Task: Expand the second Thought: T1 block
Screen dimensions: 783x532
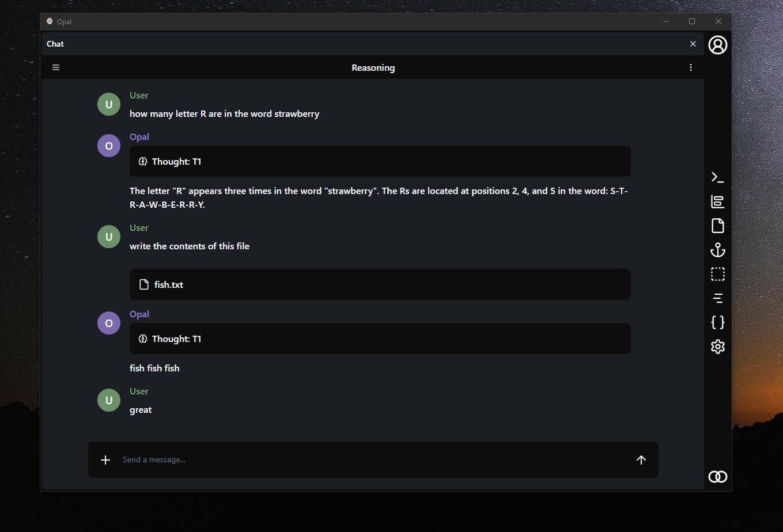Action: click(380, 339)
